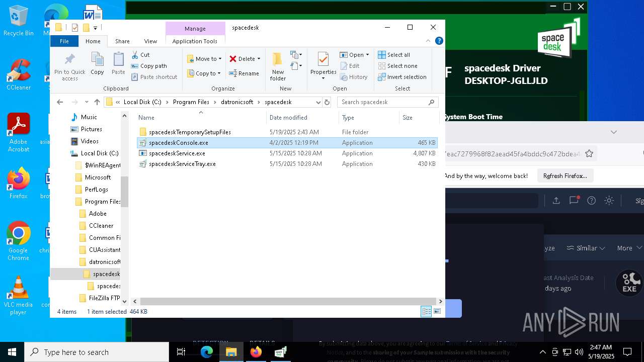Click the Copy ribbon icon
The image size is (644, 362).
tap(97, 64)
